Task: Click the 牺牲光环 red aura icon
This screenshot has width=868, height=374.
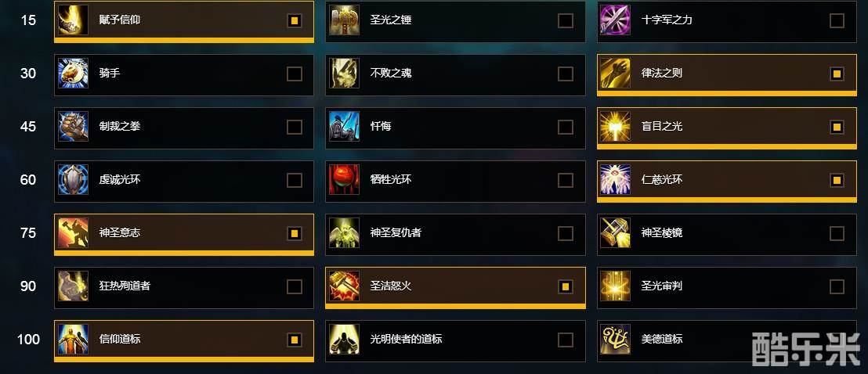Action: pos(344,179)
